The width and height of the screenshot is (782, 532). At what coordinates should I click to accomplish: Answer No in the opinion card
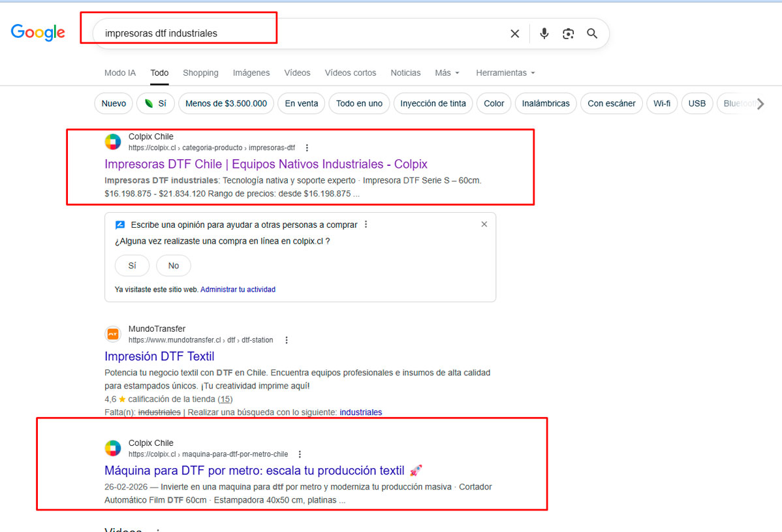[x=173, y=266]
